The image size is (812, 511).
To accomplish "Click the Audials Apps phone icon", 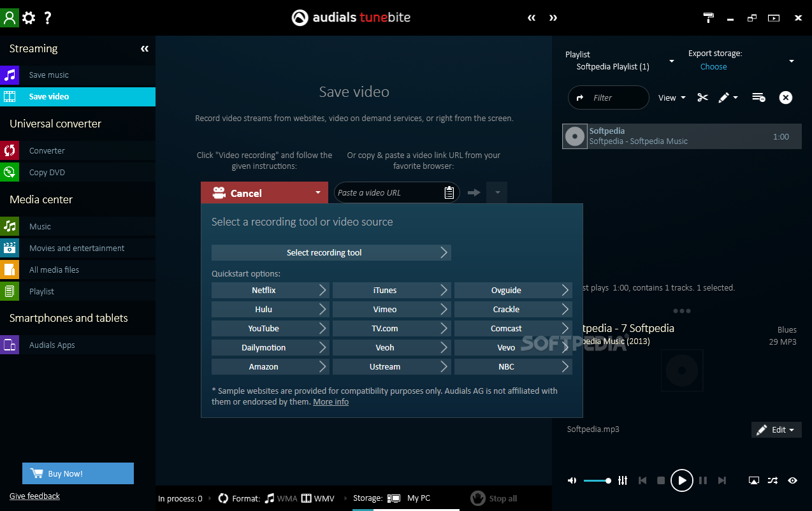I will (10, 345).
